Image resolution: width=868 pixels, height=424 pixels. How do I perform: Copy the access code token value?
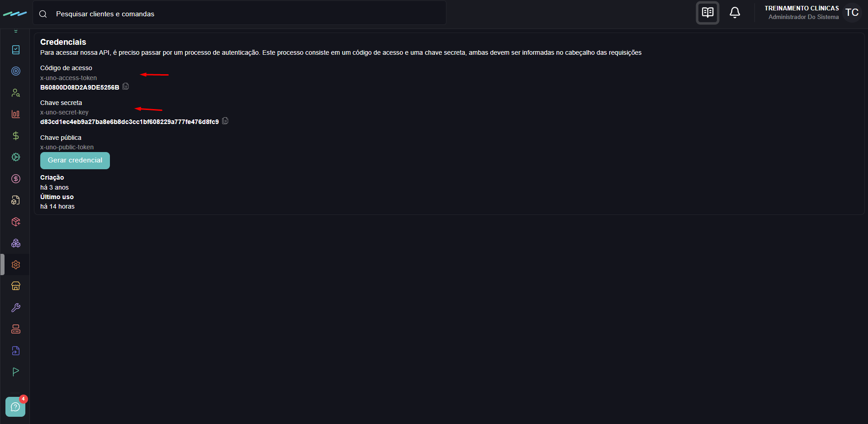coord(126,86)
